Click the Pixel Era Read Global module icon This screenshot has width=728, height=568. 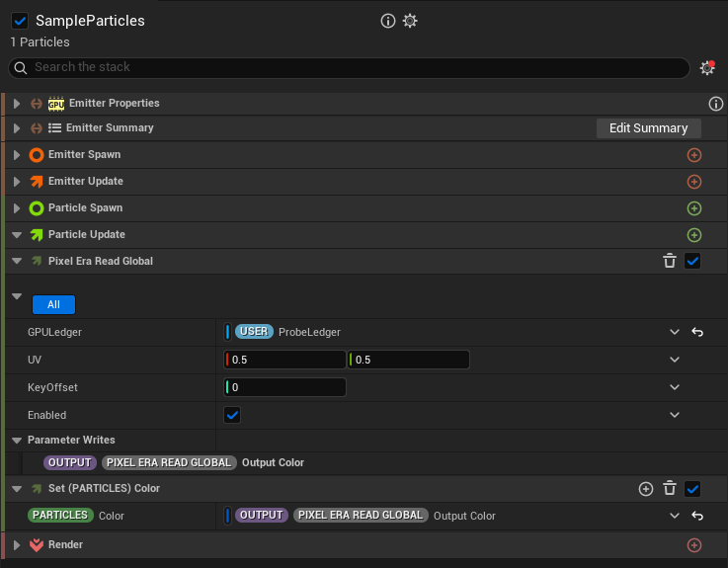37,261
